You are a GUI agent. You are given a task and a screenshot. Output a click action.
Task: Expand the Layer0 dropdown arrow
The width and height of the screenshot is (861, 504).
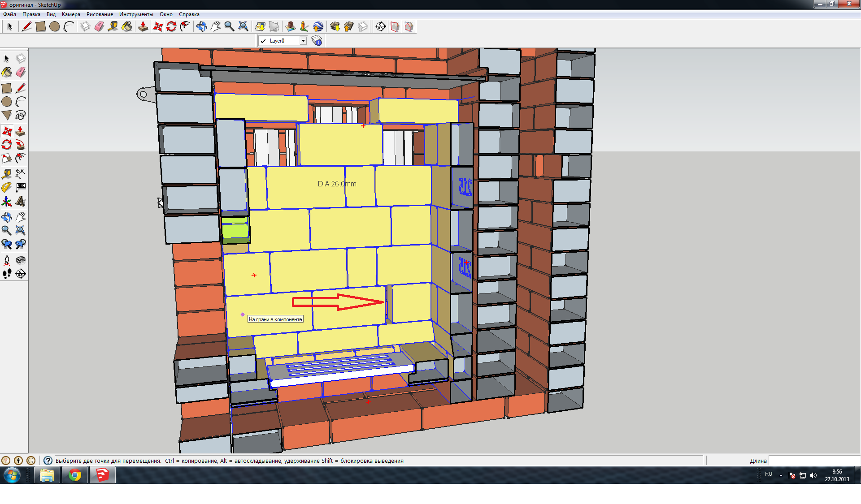[303, 41]
